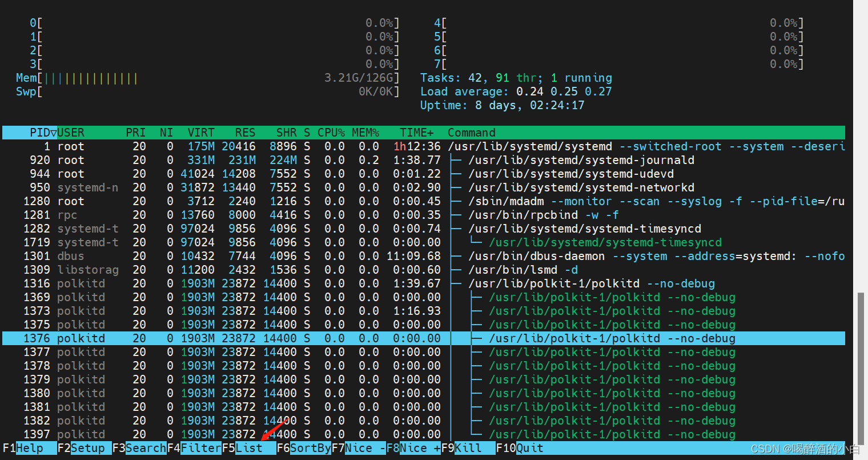Click the Uptime: 8 days line
The width and height of the screenshot is (868, 460).
503,105
